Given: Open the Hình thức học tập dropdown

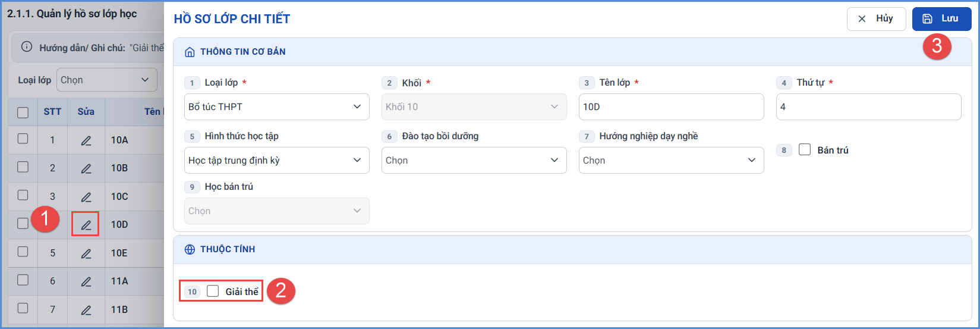Looking at the screenshot, I should pyautogui.click(x=277, y=160).
